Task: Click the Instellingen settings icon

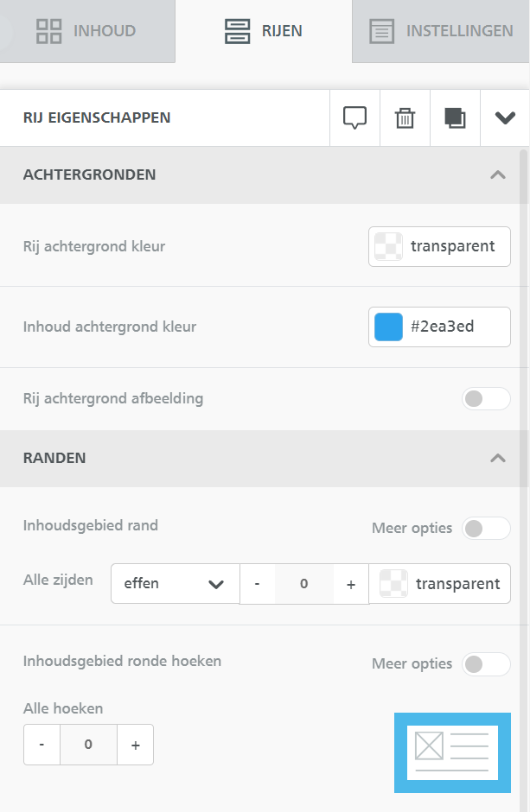Action: click(381, 30)
